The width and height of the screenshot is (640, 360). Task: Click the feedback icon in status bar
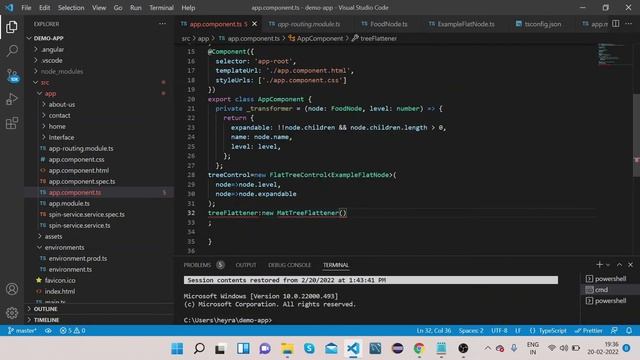[614, 331]
